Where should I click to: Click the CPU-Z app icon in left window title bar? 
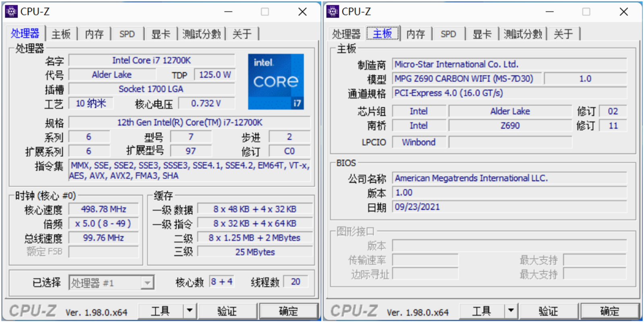coord(11,12)
